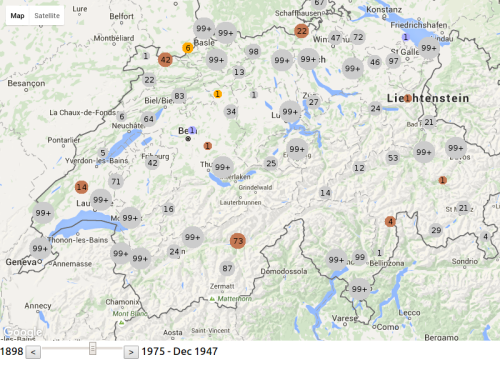The width and height of the screenshot is (500, 375).
Task: Select the gray 29 cluster marker
Action: (x=436, y=230)
